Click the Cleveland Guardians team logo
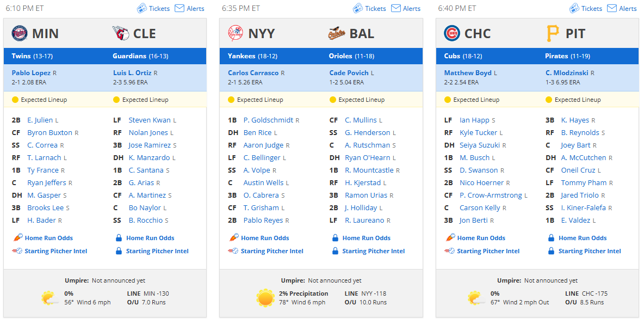The width and height of the screenshot is (644, 324). [x=121, y=33]
